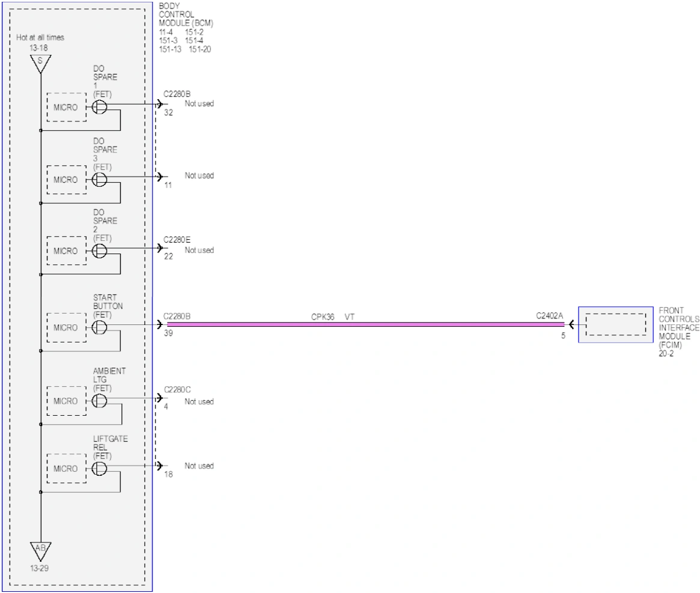Click the CPK36 circuit number label
The width and height of the screenshot is (700, 593).
pyautogui.click(x=323, y=317)
